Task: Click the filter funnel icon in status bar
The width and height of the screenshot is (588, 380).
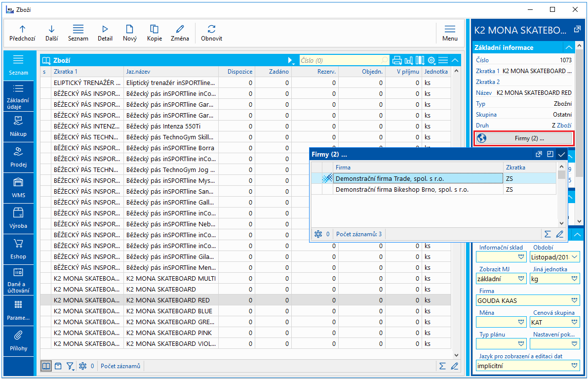Action: [x=70, y=366]
